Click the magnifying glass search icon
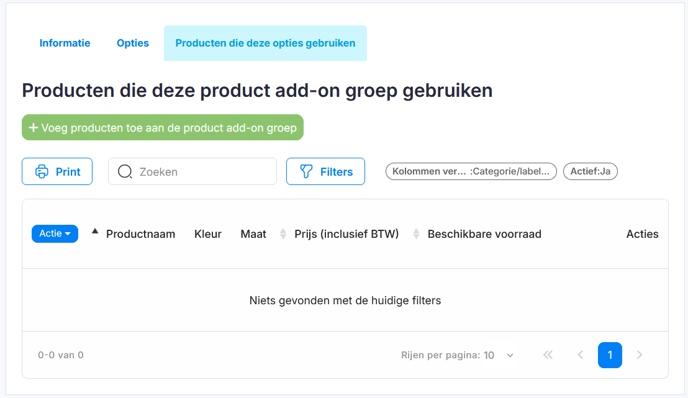The height and width of the screenshot is (398, 688). (125, 172)
